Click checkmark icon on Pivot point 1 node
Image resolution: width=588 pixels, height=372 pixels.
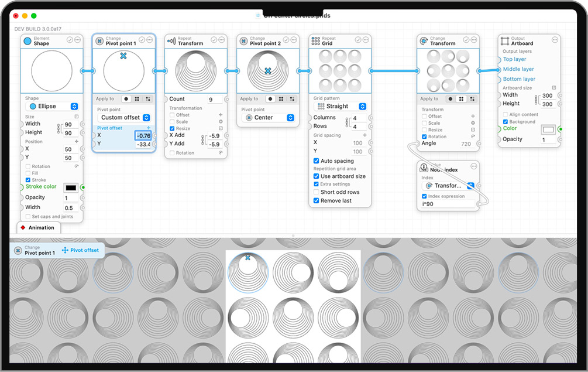[142, 40]
